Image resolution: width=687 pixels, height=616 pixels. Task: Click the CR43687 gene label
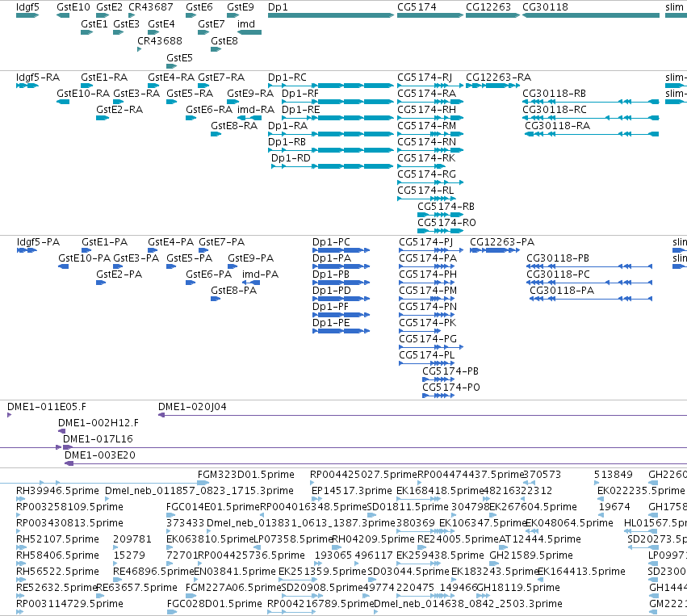click(151, 7)
